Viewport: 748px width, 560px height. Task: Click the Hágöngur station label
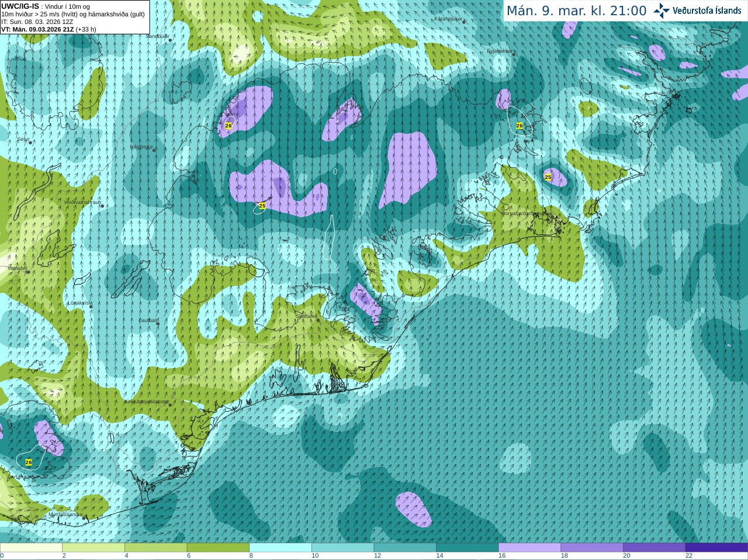pos(141,147)
